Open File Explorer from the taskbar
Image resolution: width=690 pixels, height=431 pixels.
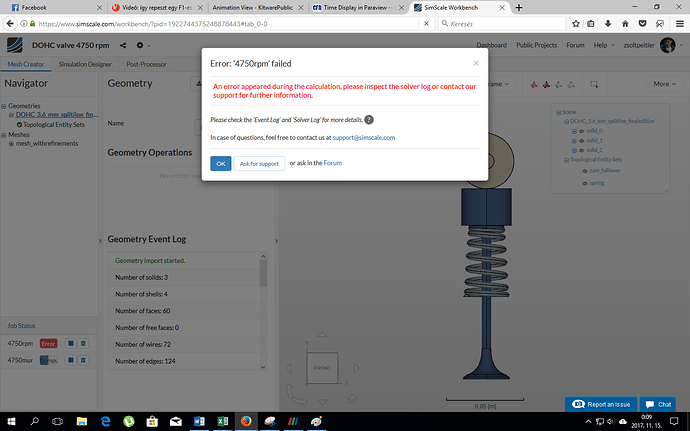81,421
